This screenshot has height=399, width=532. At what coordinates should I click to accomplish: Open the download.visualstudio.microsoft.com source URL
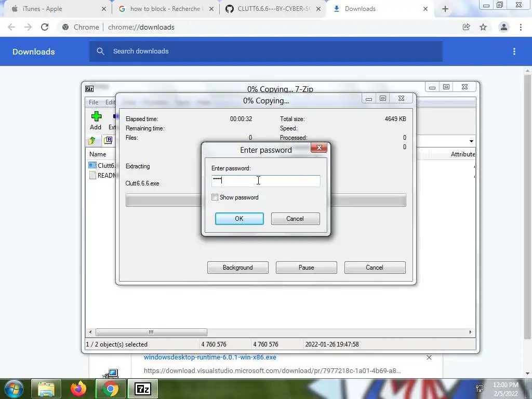272,371
